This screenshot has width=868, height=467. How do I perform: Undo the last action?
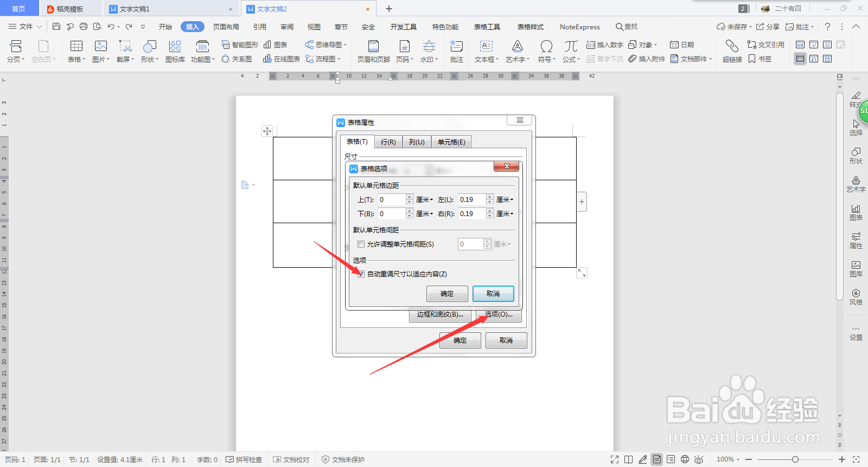click(x=111, y=26)
